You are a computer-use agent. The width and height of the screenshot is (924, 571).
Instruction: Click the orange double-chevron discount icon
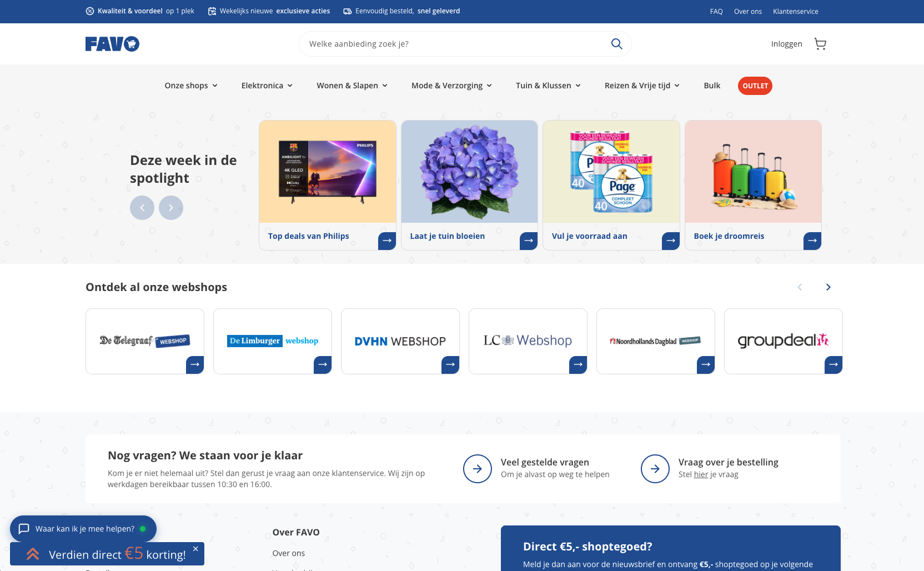(x=33, y=554)
